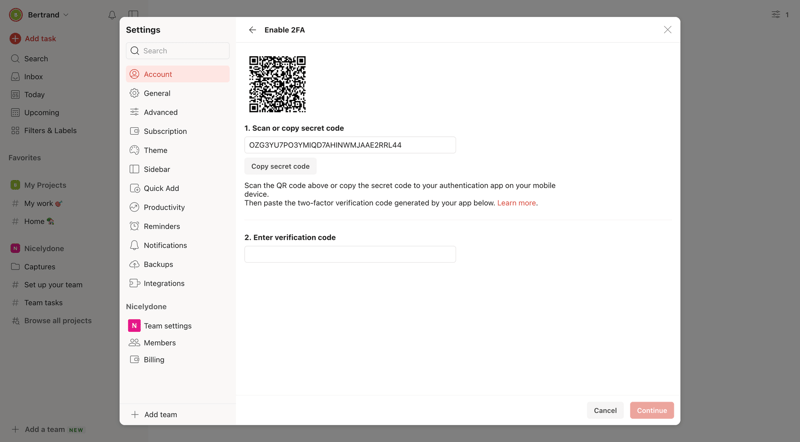The height and width of the screenshot is (442, 800).
Task: Toggle the sidebar layout icon
Action: click(x=133, y=15)
